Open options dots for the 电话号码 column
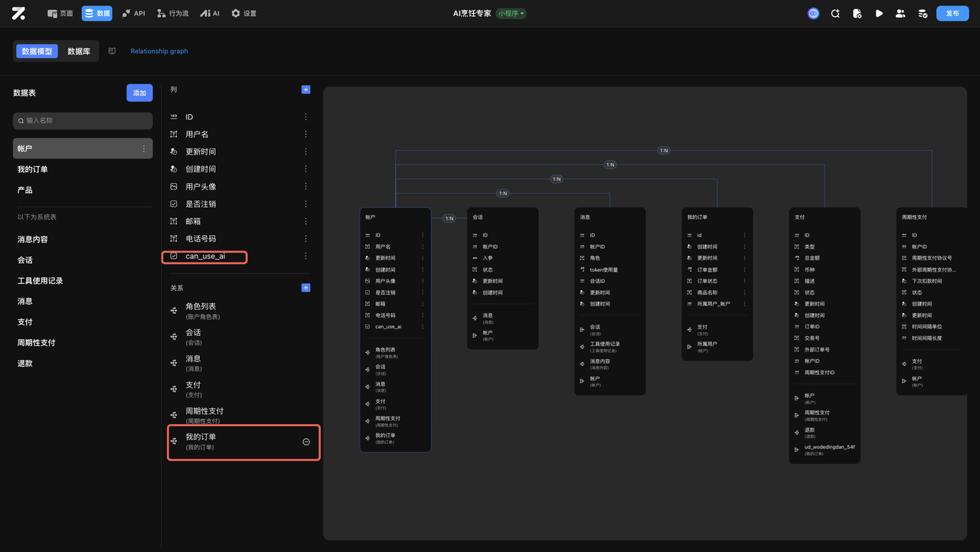Screen dimensions: 980x552 (x=305, y=239)
